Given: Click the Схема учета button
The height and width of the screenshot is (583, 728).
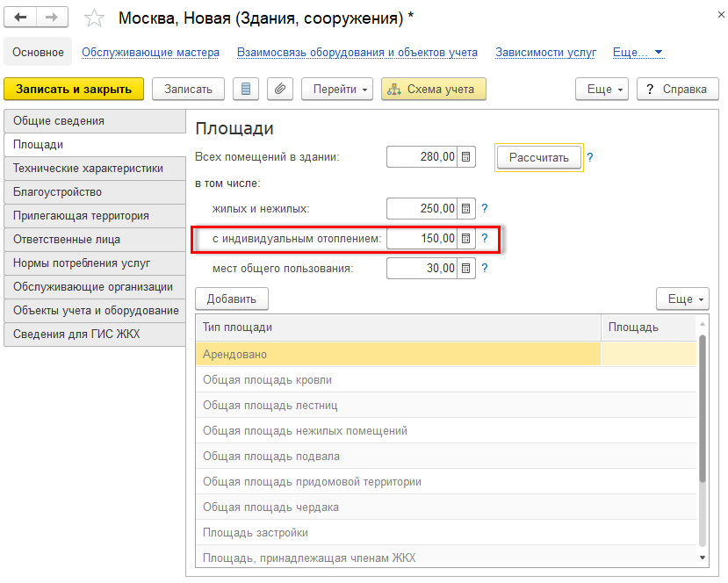Looking at the screenshot, I should [x=433, y=89].
